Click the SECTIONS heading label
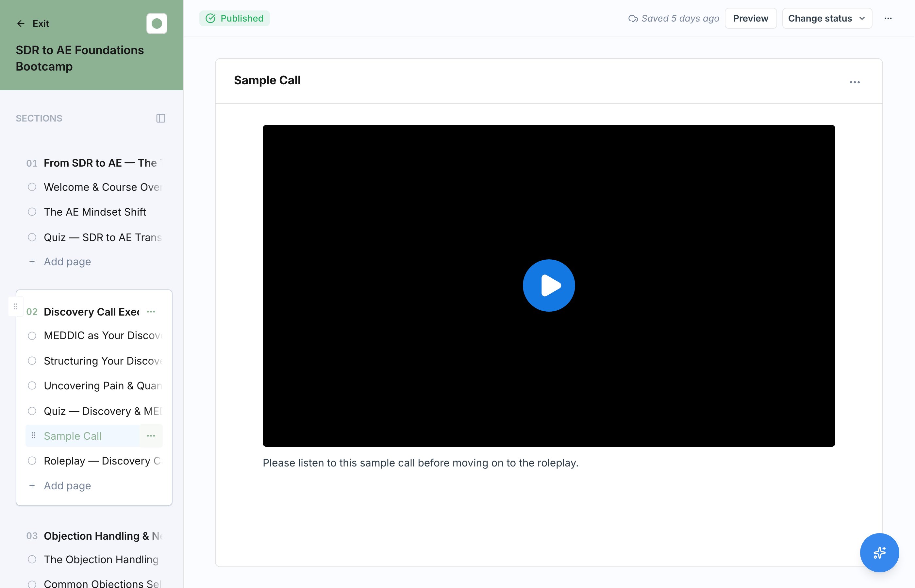This screenshot has height=588, width=915. [x=39, y=118]
